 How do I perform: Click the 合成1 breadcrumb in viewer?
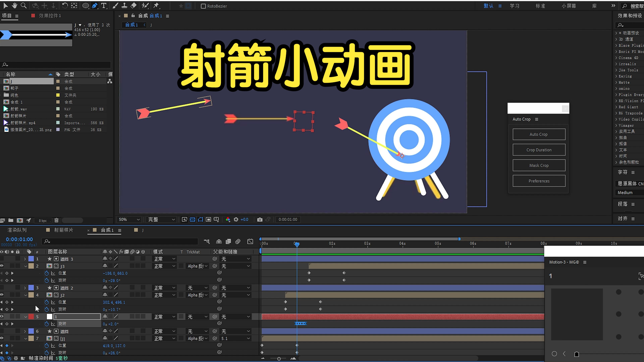(x=131, y=25)
